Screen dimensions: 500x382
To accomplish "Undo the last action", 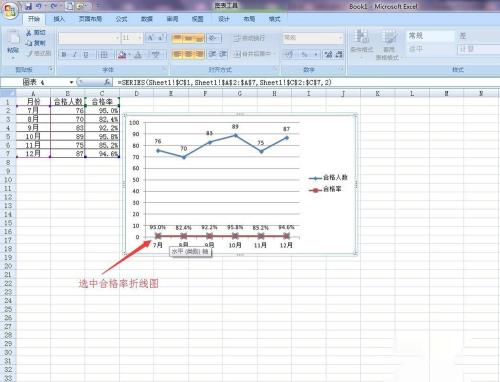I will [39, 6].
